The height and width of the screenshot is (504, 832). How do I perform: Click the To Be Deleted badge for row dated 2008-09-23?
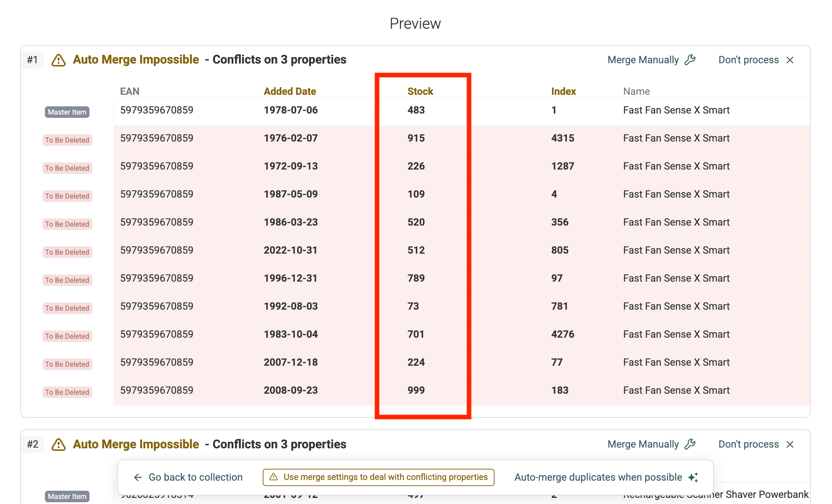tap(67, 392)
